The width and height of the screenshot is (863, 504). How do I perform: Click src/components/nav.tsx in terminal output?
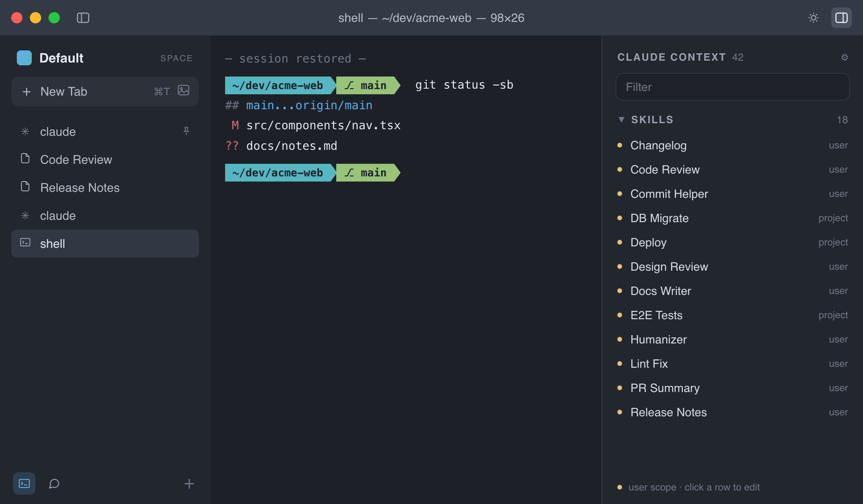(323, 126)
